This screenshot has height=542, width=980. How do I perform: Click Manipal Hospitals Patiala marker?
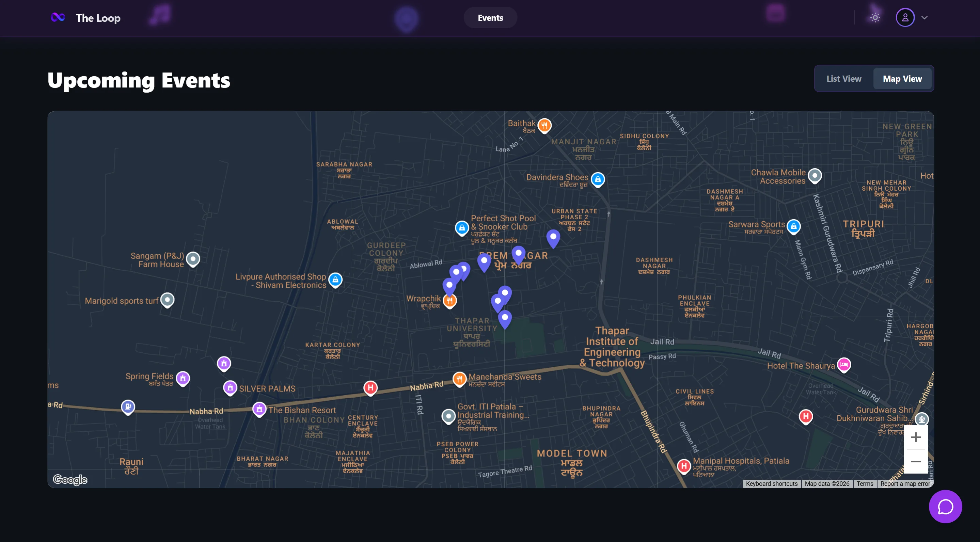point(684,466)
